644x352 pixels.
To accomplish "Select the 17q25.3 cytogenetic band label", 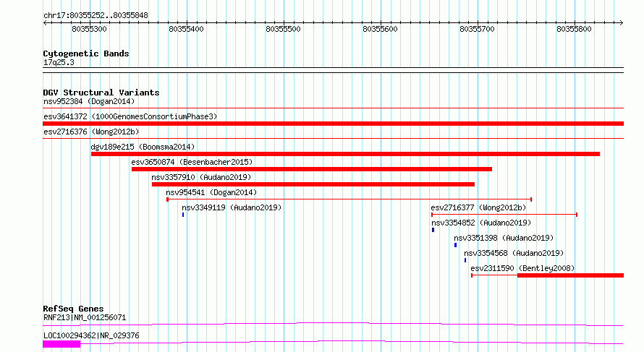I will [59, 63].
